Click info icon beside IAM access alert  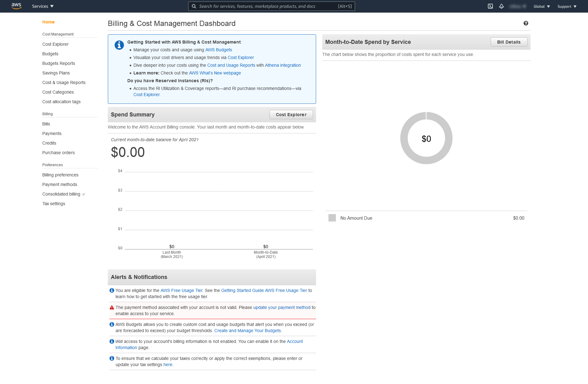[112, 341]
